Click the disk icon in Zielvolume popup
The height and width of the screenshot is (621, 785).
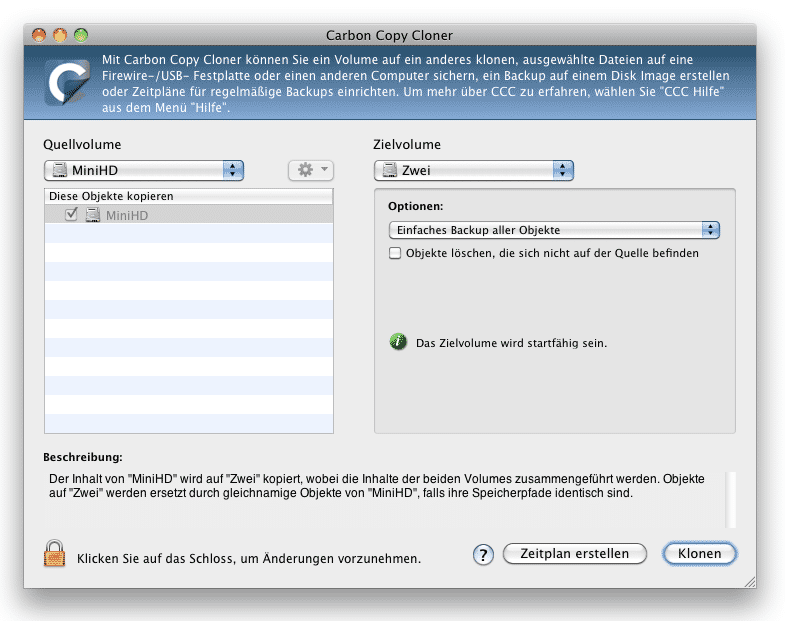[389, 170]
